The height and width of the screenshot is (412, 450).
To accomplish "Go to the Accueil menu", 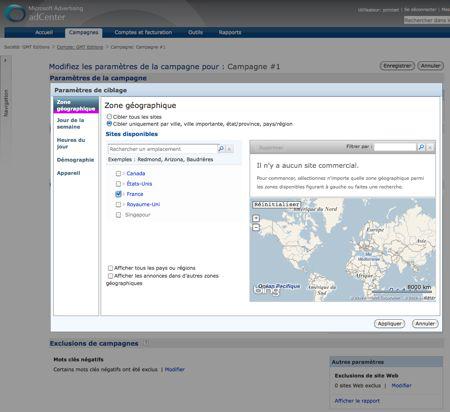I will point(44,32).
